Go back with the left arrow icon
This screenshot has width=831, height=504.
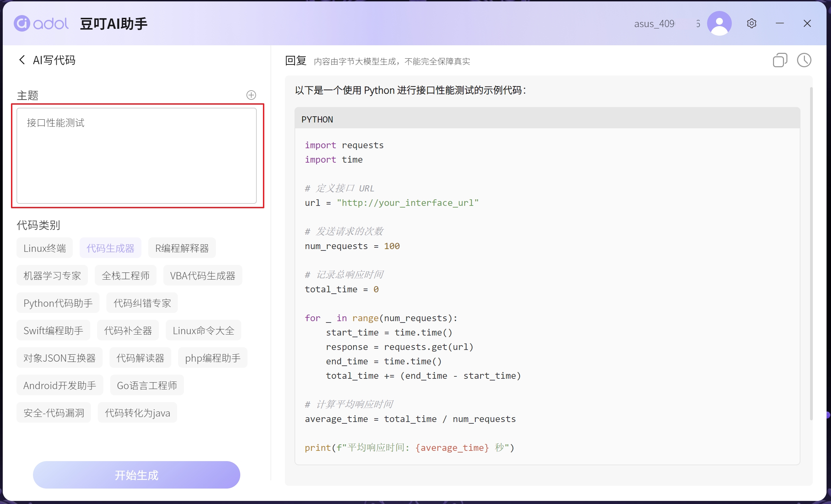pyautogui.click(x=22, y=60)
